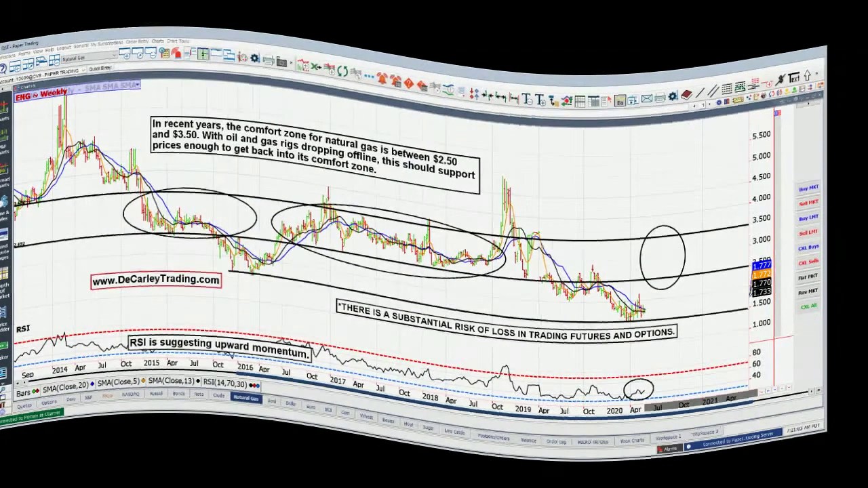868x488 pixels.
Task: Open the Charts menu
Action: 157,41
